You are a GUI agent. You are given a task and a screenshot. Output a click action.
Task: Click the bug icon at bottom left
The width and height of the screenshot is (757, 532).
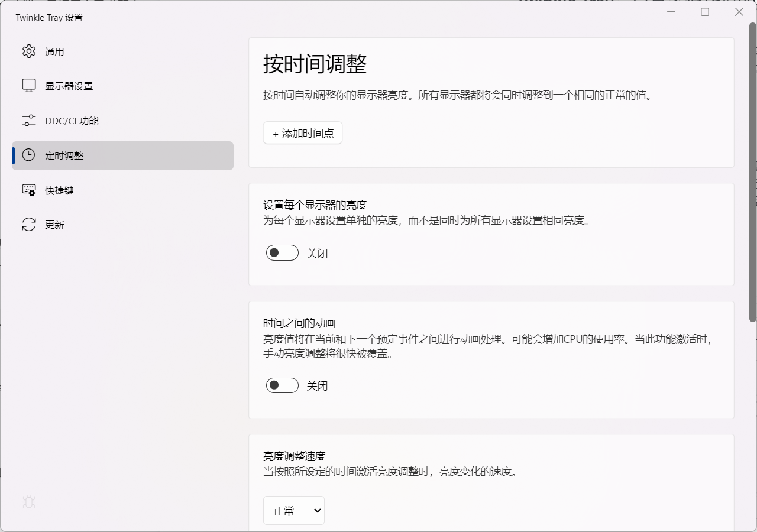click(28, 502)
